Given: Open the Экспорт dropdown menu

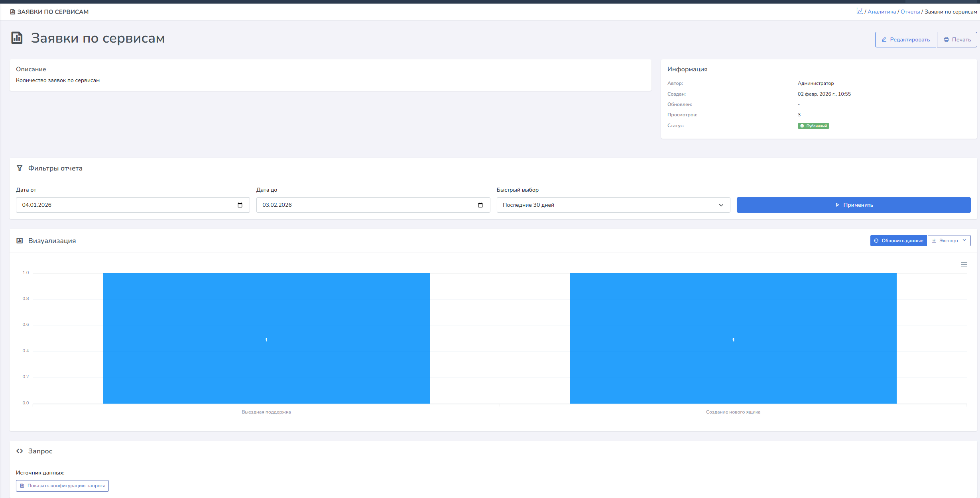Looking at the screenshot, I should point(949,241).
